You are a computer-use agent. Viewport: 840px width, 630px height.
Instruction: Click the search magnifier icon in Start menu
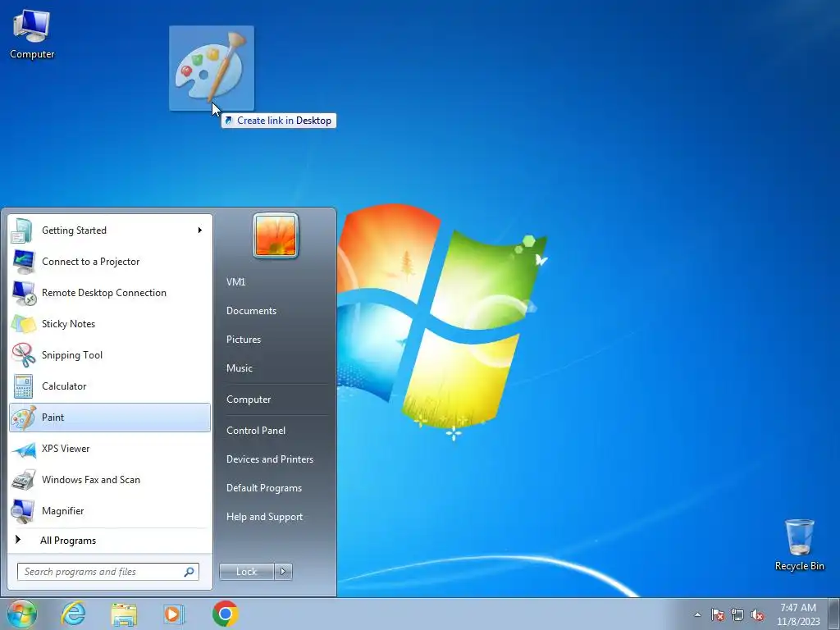pyautogui.click(x=189, y=572)
